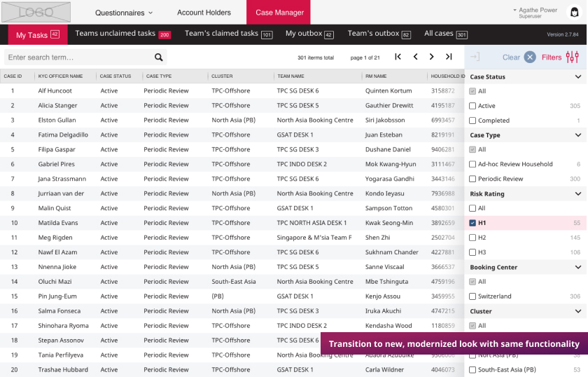Uncheck the H1 risk rating filter

coord(472,223)
